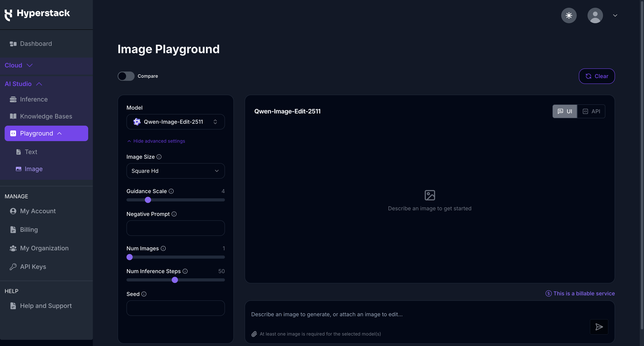Click the Num Inference Steps slider handle
Screen dimensions: 644x346
175,280
